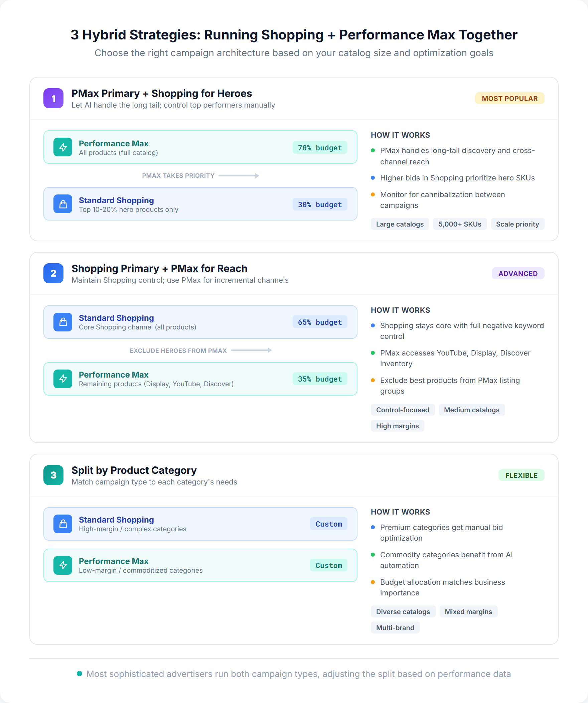Select the Performance Max lightning icon in Strategy 1
This screenshot has width=588, height=703.
pos(62,147)
